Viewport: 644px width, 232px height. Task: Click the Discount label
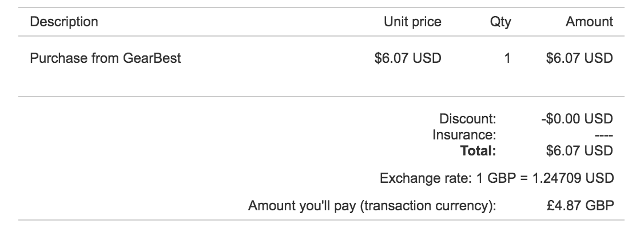pyautogui.click(x=468, y=119)
